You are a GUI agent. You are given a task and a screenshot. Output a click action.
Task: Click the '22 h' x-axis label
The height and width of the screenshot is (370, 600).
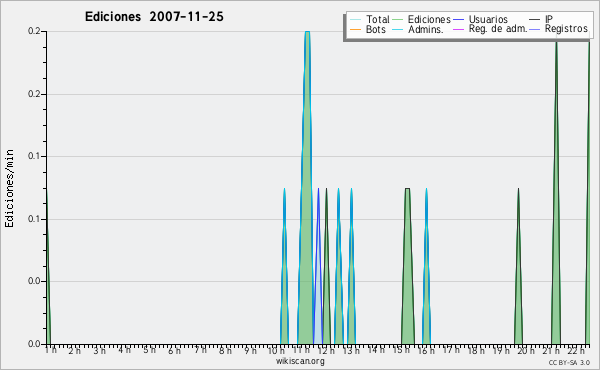576,350
